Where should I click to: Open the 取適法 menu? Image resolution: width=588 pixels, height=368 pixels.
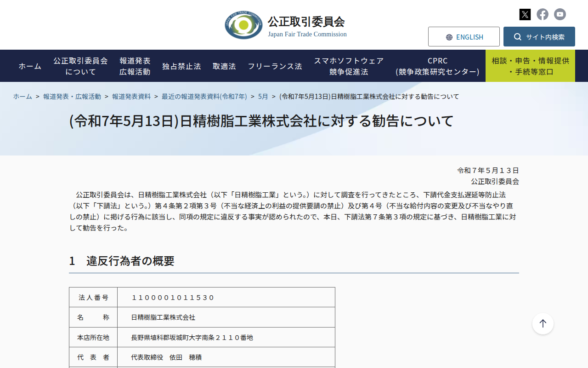[224, 66]
